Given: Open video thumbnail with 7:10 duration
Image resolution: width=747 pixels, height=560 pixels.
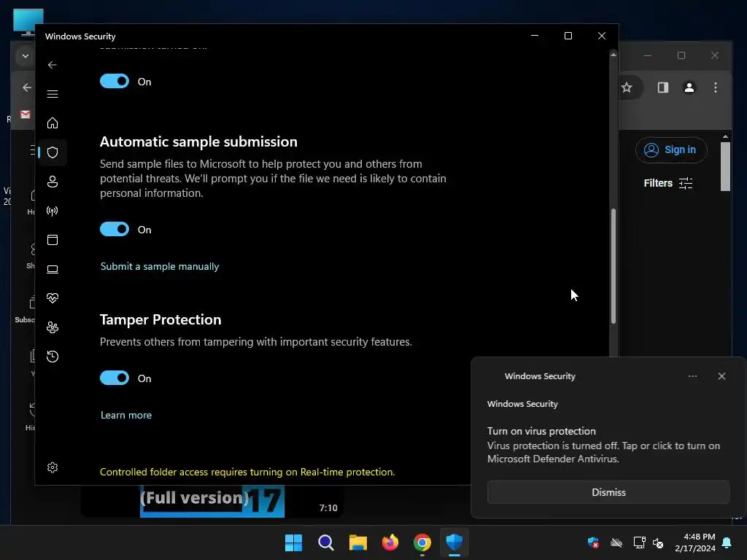Looking at the screenshot, I should click(x=212, y=501).
